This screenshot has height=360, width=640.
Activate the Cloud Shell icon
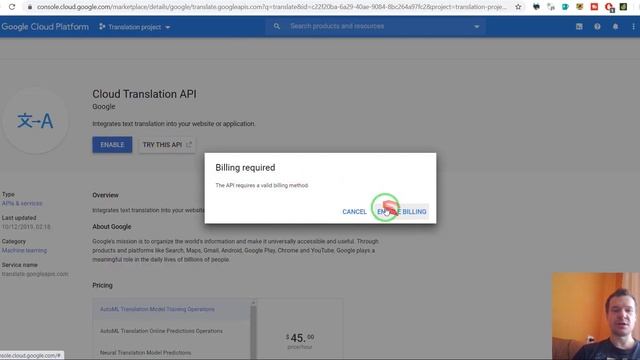(579, 27)
